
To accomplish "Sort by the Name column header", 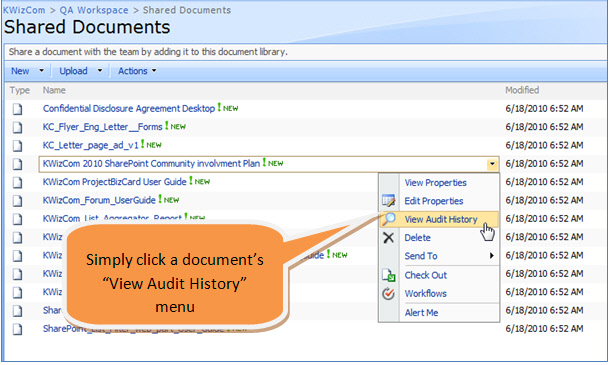I will click(54, 90).
